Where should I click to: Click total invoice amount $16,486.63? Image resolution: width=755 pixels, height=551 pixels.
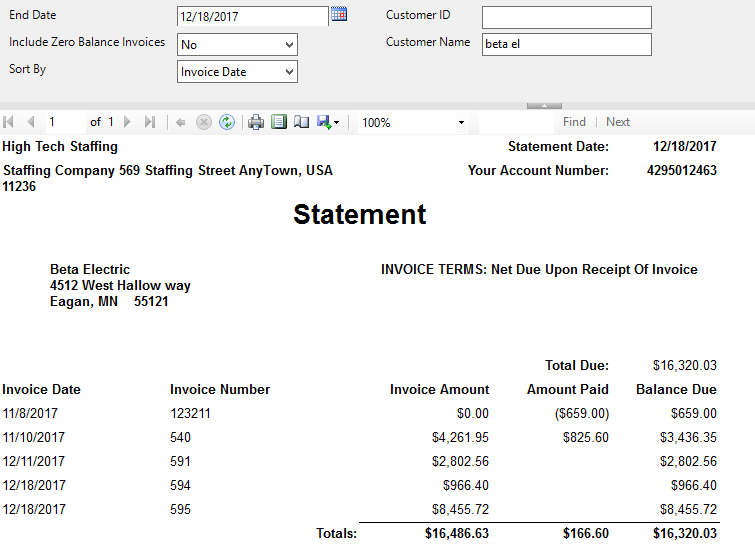[x=457, y=534]
